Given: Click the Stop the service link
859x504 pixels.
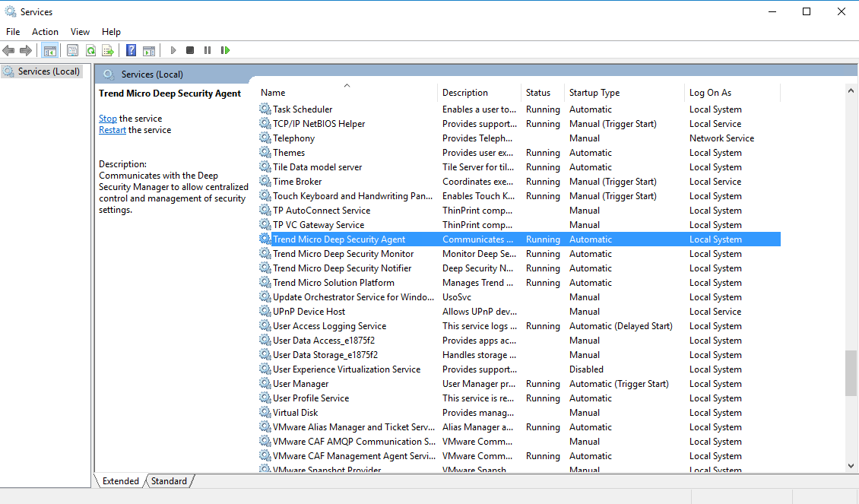Looking at the screenshot, I should [107, 119].
